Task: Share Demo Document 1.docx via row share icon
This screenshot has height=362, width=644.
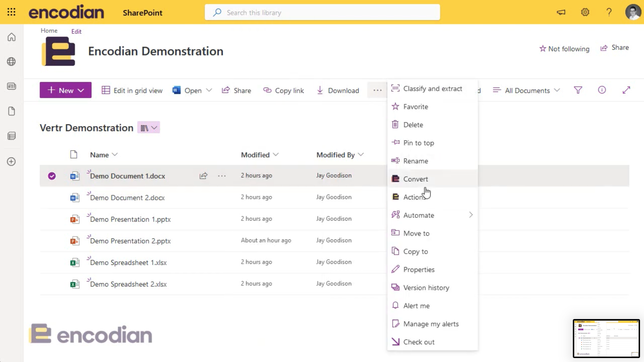Action: click(x=204, y=176)
